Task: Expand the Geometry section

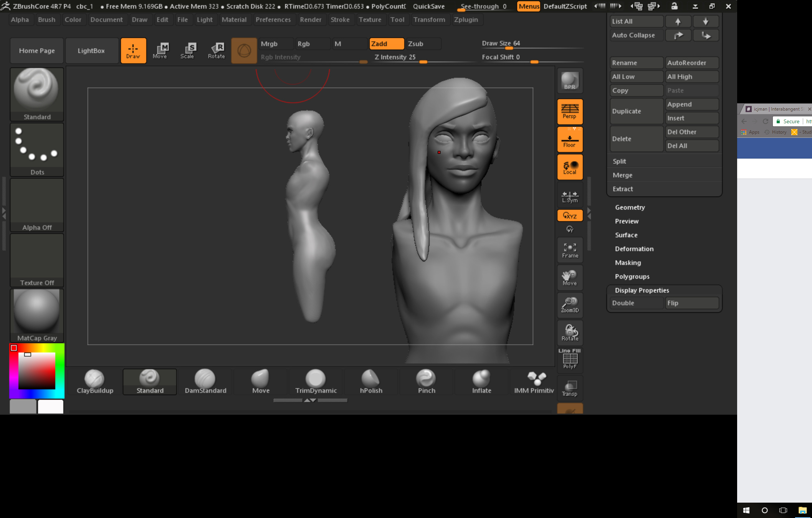Action: tap(630, 207)
